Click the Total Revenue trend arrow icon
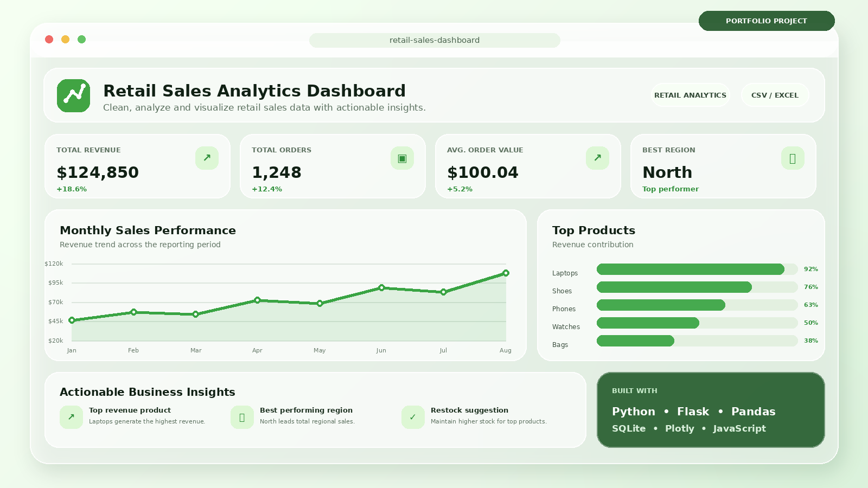This screenshot has width=868, height=488. (207, 158)
